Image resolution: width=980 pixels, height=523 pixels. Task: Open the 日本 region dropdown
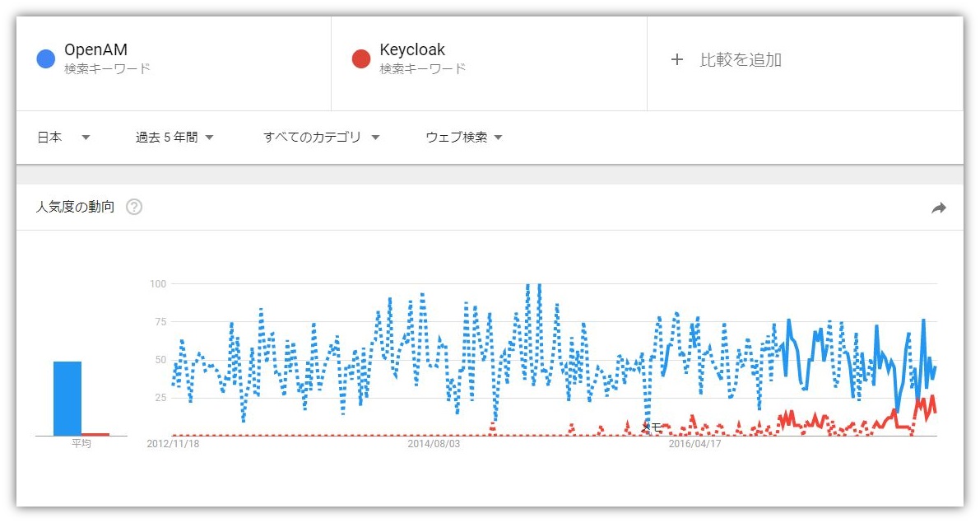click(63, 137)
